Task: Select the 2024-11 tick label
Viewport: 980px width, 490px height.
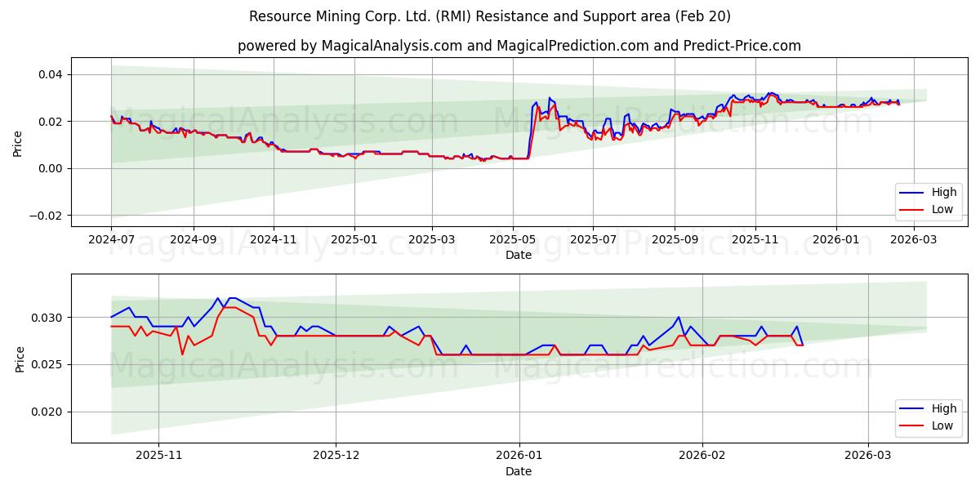Action: [x=274, y=240]
